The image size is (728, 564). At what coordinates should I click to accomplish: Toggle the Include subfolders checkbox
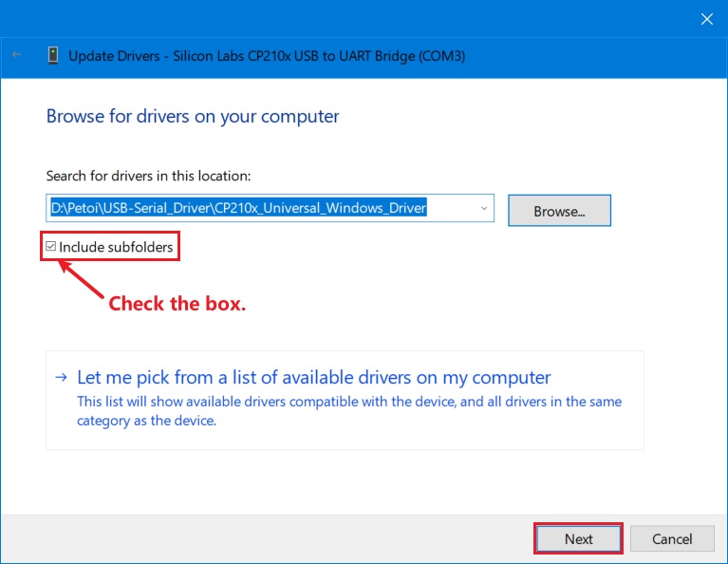[x=51, y=247]
